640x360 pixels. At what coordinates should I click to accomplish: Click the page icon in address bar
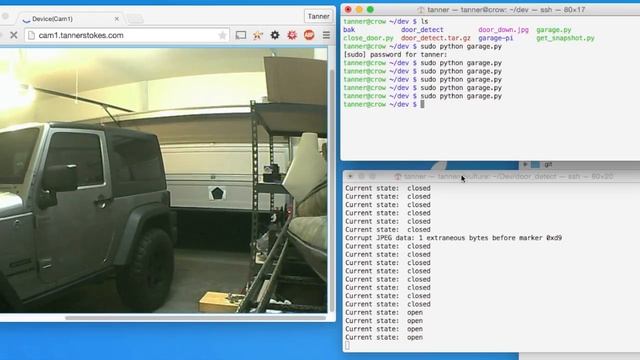click(x=31, y=36)
